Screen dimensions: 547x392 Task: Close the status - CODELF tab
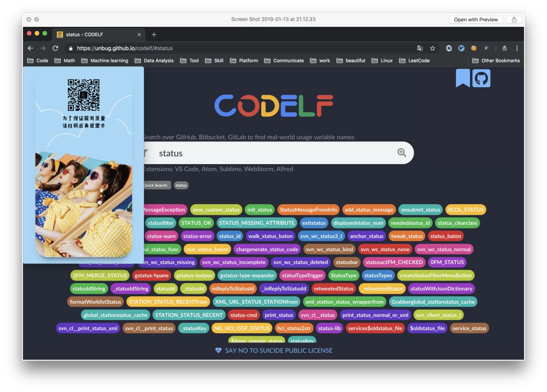click(x=139, y=34)
